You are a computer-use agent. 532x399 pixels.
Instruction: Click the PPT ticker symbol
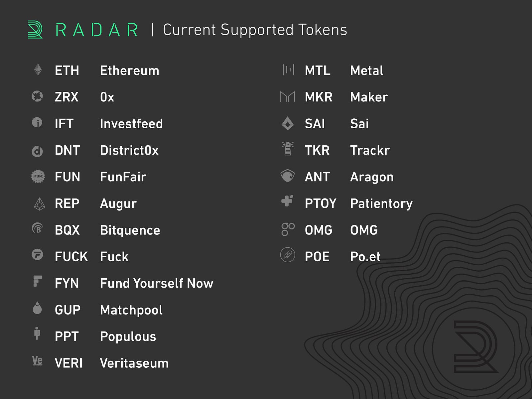pyautogui.click(x=67, y=336)
